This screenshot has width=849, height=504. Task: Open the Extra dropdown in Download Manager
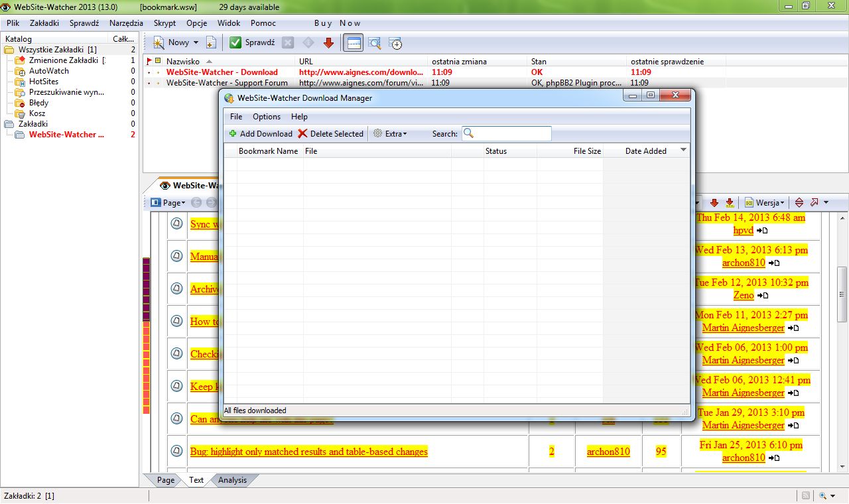(x=390, y=133)
